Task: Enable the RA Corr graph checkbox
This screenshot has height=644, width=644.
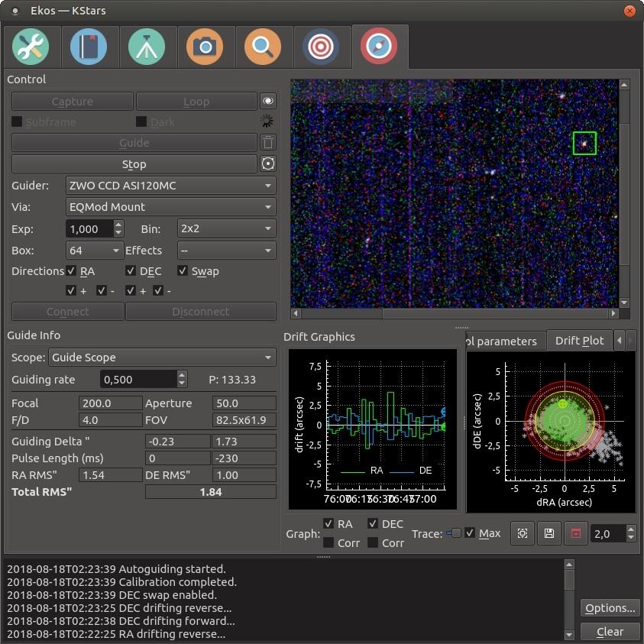Action: tap(328, 543)
